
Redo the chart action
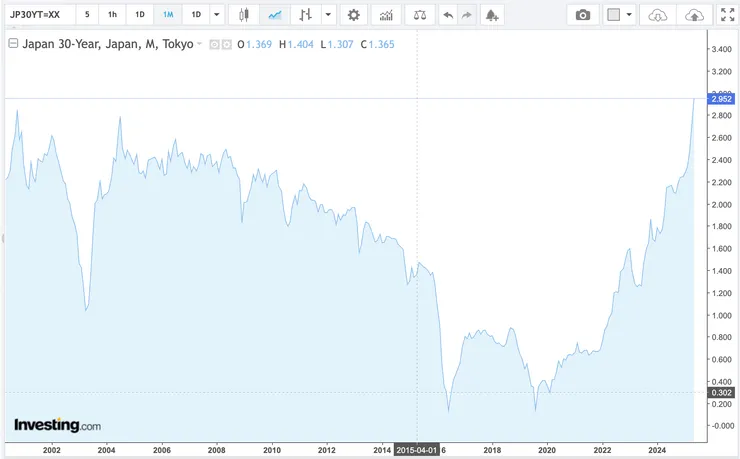click(467, 15)
